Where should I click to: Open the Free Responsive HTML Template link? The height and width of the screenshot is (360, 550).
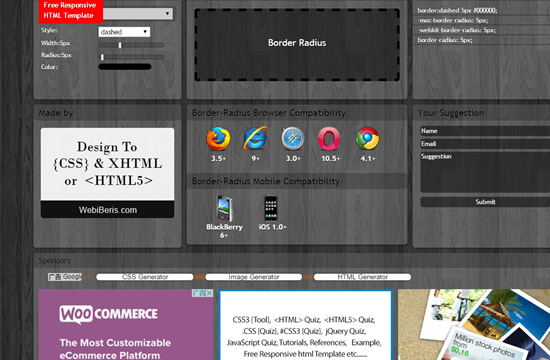[71, 11]
